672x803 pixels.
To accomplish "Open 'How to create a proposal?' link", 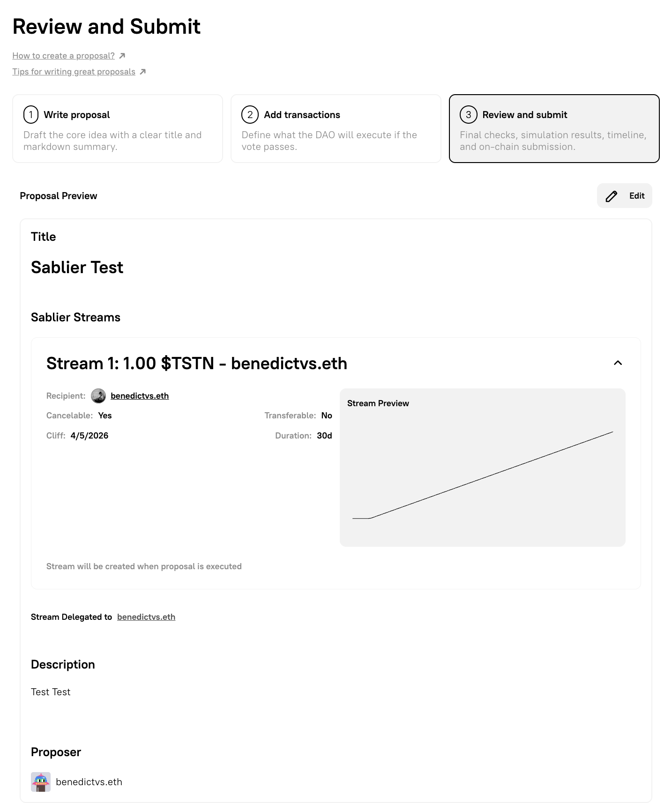I will click(x=63, y=56).
